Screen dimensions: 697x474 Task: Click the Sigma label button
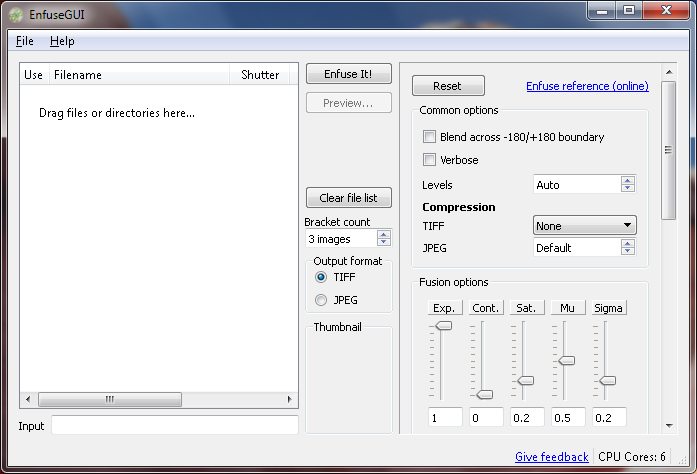(609, 308)
